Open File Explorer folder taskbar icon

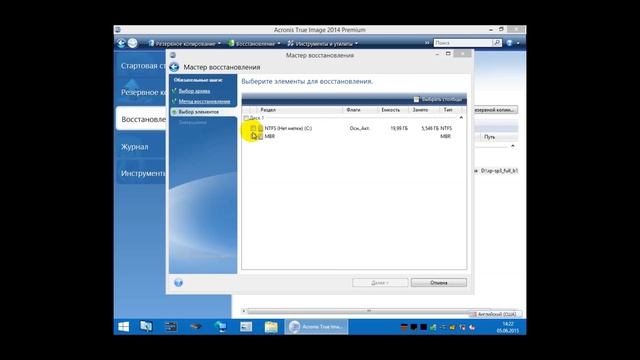(x=271, y=327)
